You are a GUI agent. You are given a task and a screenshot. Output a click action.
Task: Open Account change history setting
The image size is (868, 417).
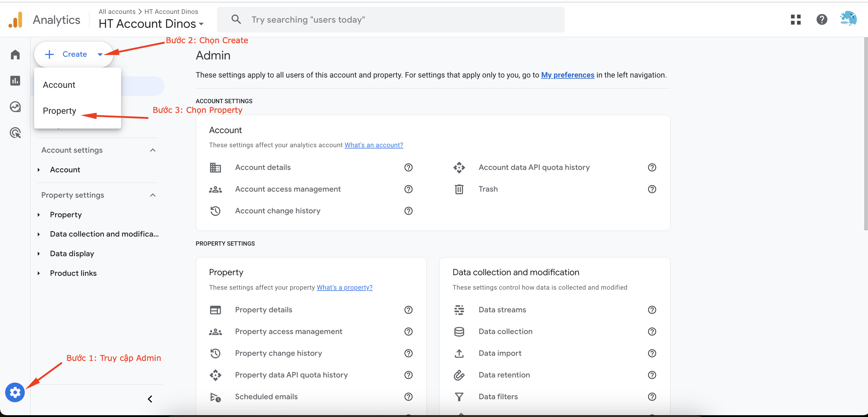(278, 211)
